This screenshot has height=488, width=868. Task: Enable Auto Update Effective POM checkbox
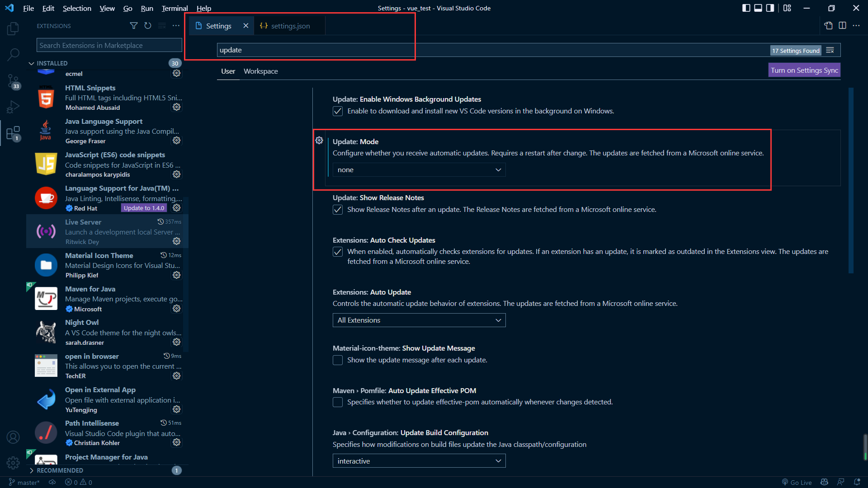pos(338,402)
